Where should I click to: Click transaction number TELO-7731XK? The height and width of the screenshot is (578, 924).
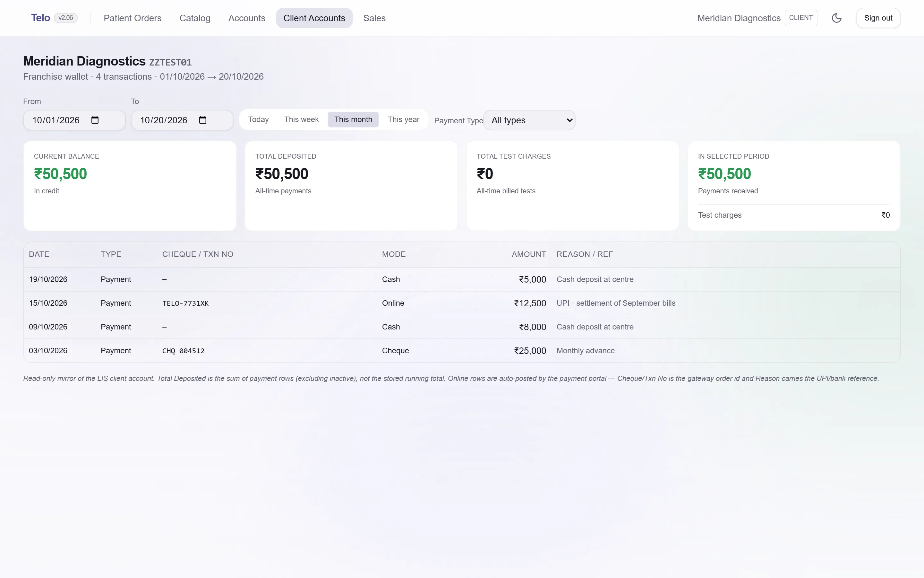(x=185, y=303)
